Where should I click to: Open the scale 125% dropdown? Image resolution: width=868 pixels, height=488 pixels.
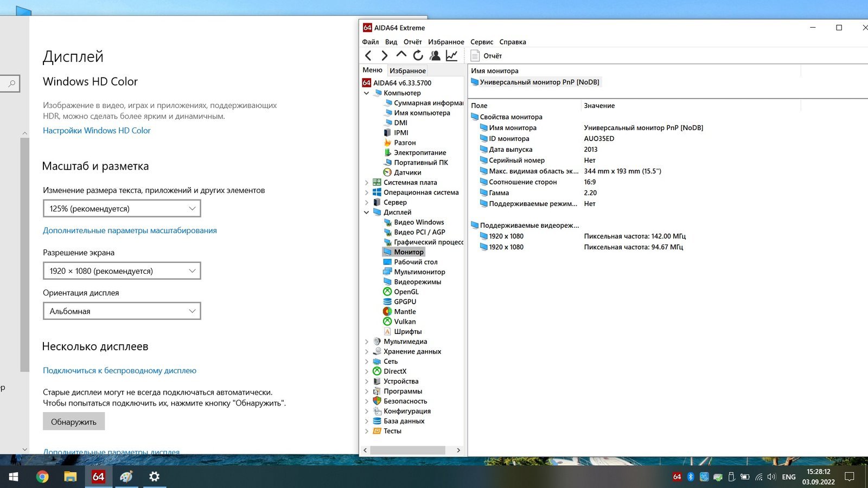click(122, 209)
